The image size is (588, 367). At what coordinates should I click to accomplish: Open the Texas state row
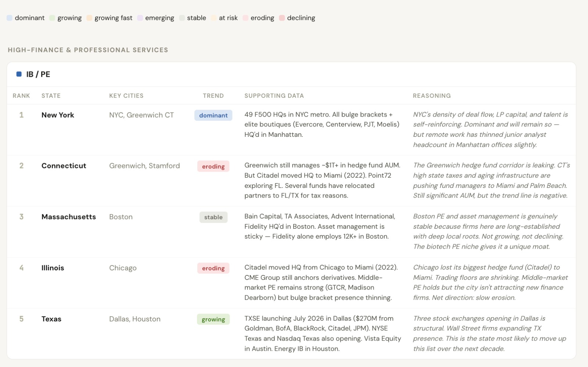coord(51,319)
